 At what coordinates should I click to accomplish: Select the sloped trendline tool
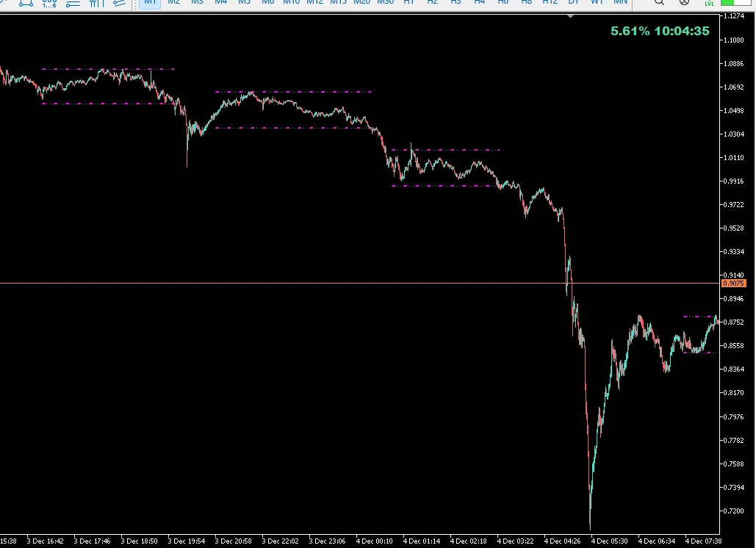[119, 4]
